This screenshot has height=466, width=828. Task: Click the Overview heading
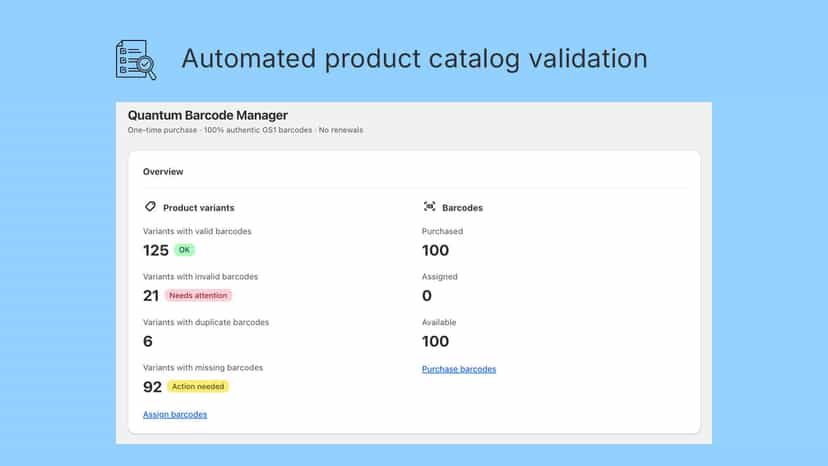[x=163, y=172]
